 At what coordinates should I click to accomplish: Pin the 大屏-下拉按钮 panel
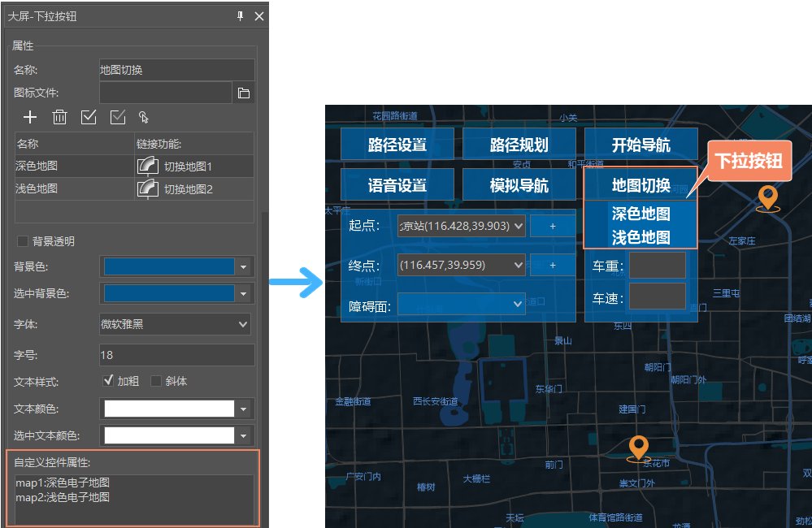[x=241, y=16]
